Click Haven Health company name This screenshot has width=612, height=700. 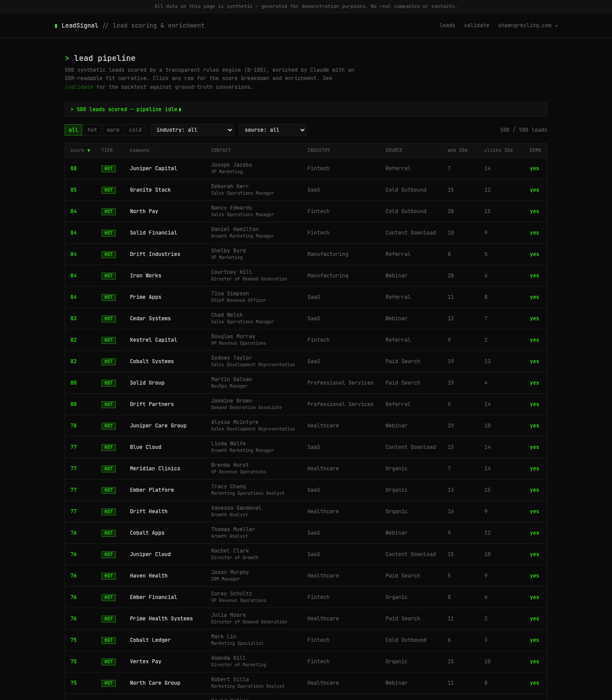tap(149, 576)
